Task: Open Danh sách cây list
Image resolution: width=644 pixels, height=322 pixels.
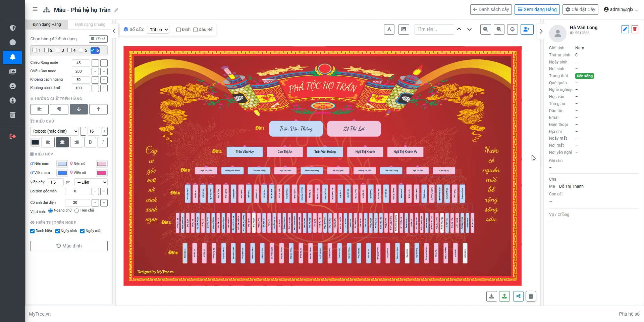Action: (491, 9)
